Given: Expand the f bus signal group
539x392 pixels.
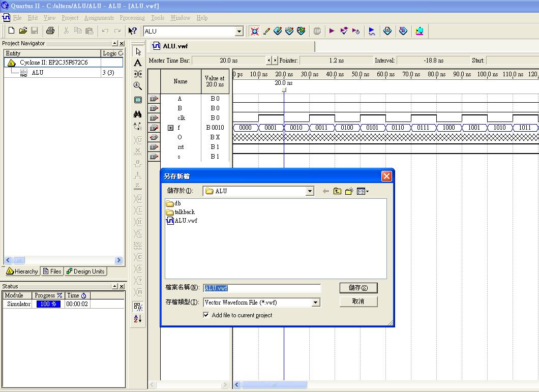Looking at the screenshot, I should click(x=171, y=128).
